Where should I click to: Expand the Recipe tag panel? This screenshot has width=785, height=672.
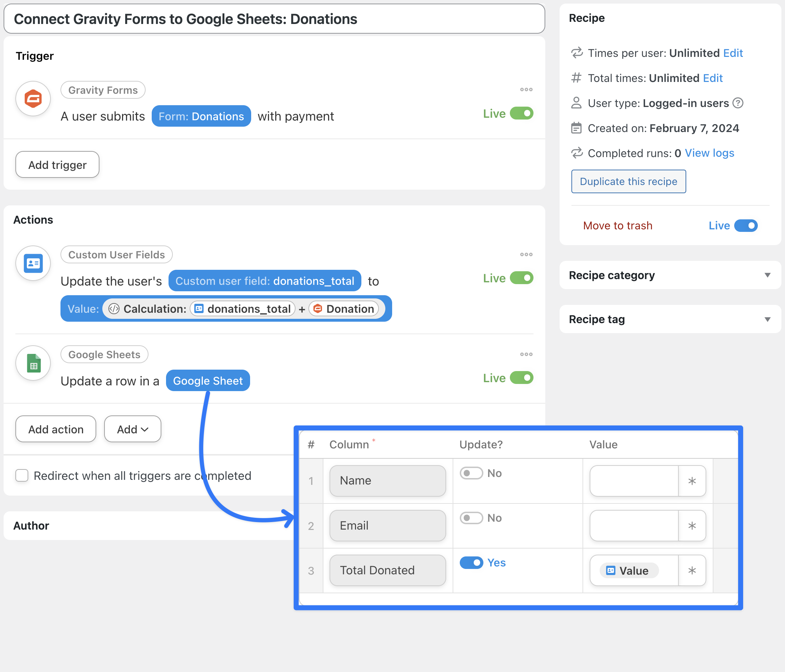(x=767, y=319)
